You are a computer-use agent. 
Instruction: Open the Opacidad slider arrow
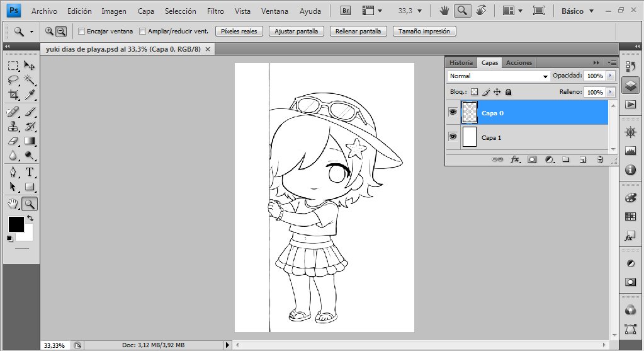point(611,76)
